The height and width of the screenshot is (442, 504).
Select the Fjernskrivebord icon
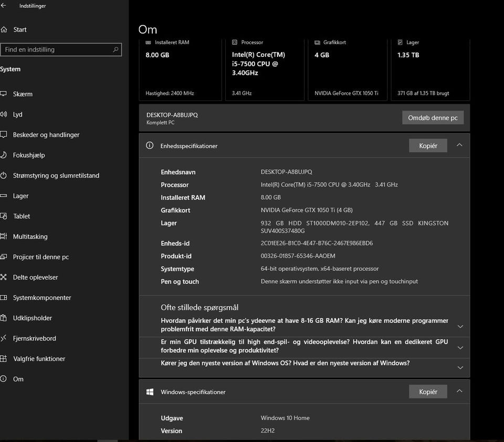(x=4, y=338)
